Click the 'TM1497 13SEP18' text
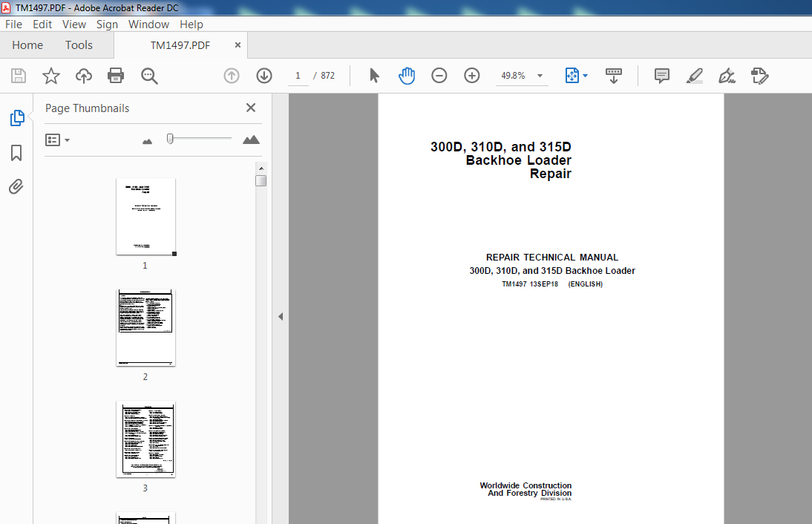Viewport: 812px width, 524px height. pyautogui.click(x=530, y=284)
